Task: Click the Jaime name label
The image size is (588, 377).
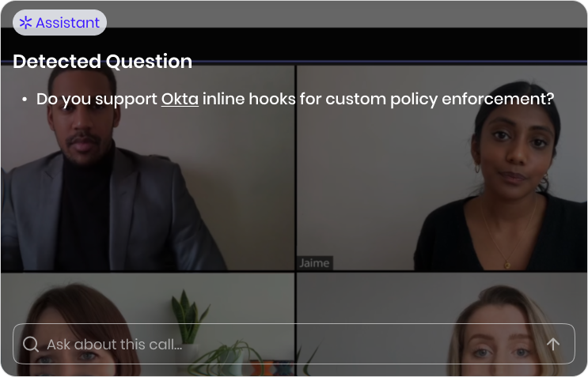Action: pos(314,263)
